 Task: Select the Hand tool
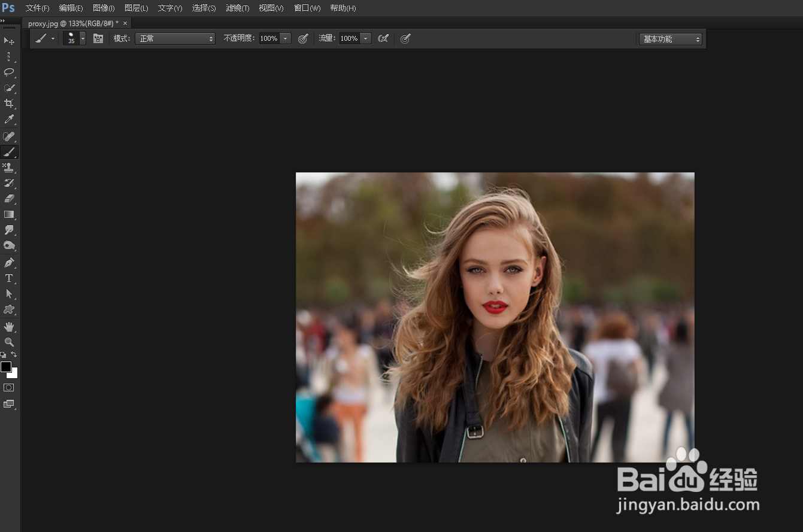click(x=9, y=326)
